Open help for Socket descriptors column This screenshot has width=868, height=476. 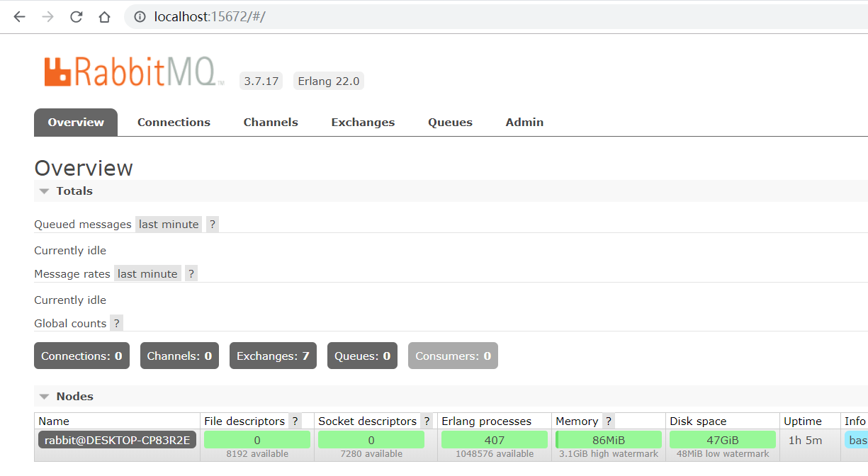tap(427, 421)
